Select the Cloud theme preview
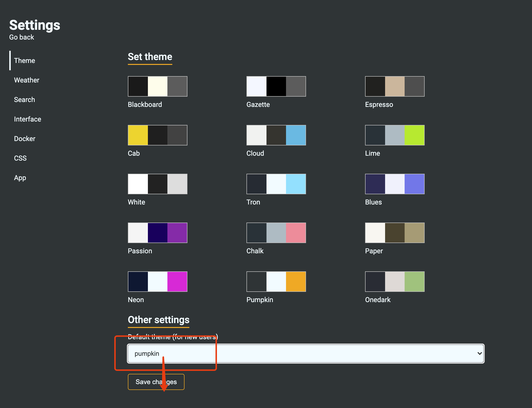The image size is (532, 408). coord(276,135)
